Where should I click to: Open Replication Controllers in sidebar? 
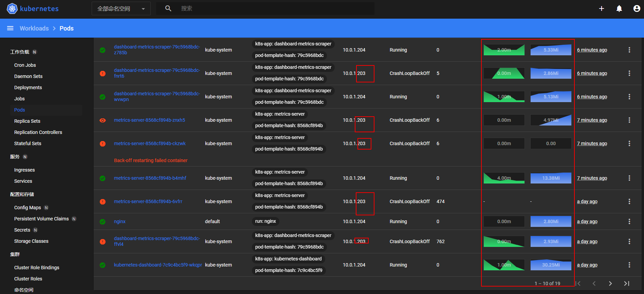[x=38, y=132]
